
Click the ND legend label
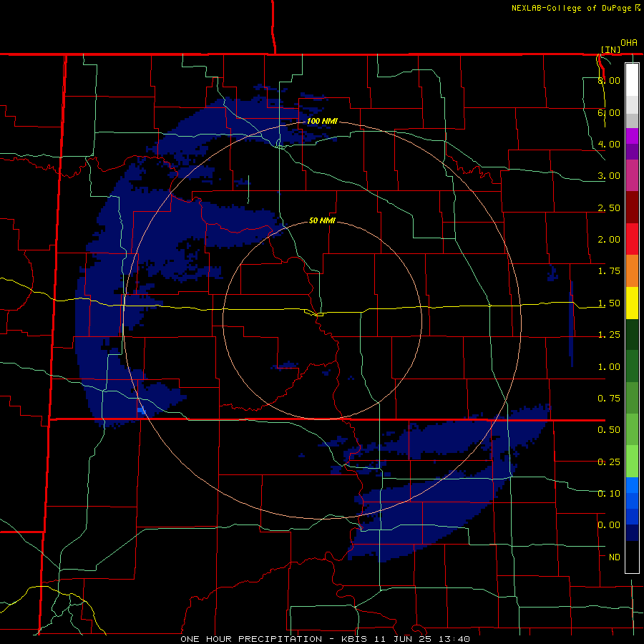click(x=615, y=557)
